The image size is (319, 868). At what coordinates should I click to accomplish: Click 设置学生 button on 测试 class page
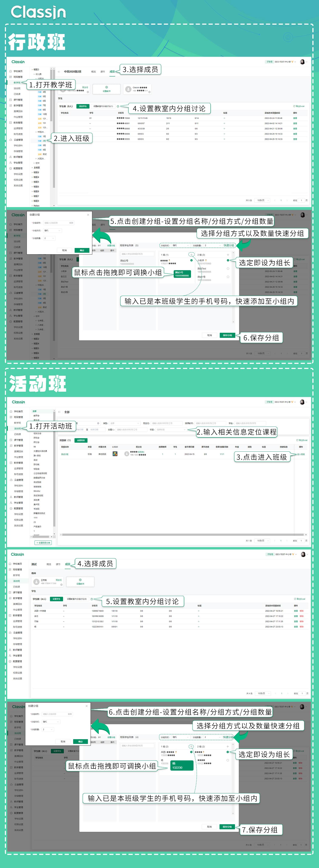click(x=56, y=599)
